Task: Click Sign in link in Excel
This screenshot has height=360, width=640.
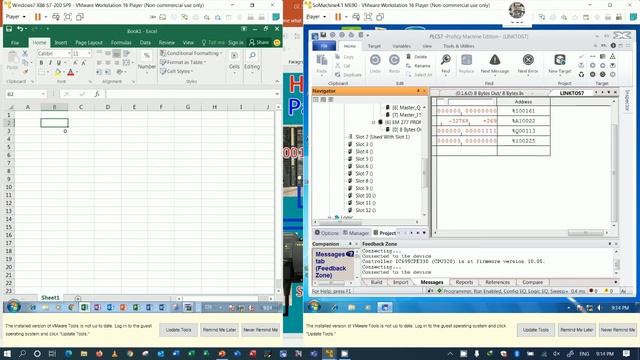Action: (x=236, y=42)
